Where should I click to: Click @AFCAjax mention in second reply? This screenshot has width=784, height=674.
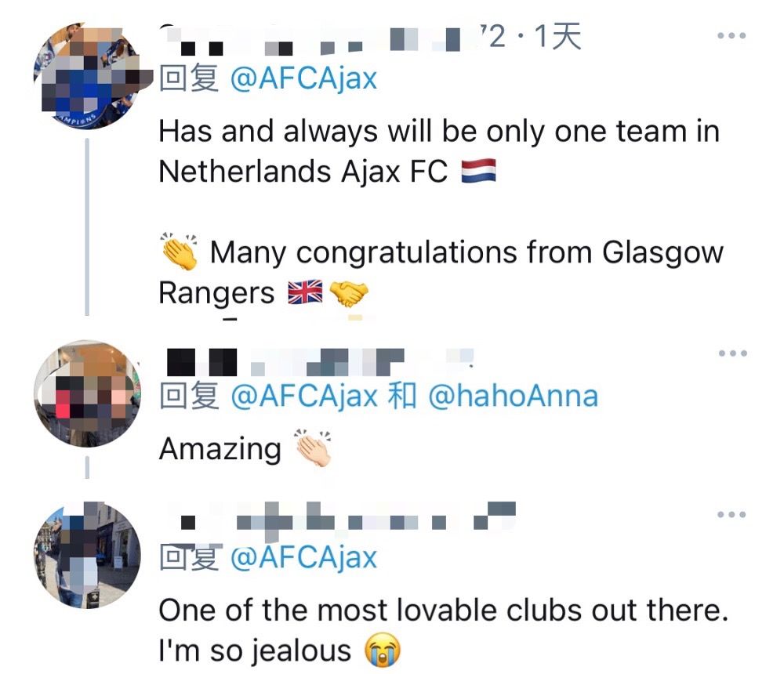[303, 396]
